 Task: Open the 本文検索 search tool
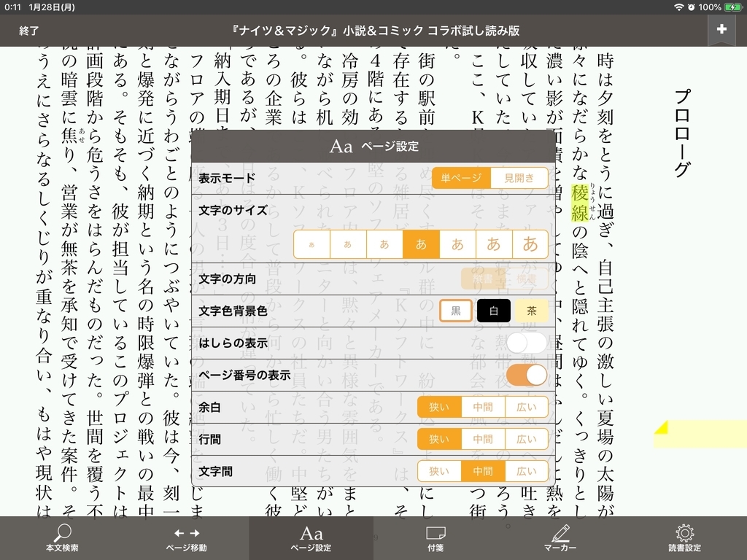(x=62, y=537)
